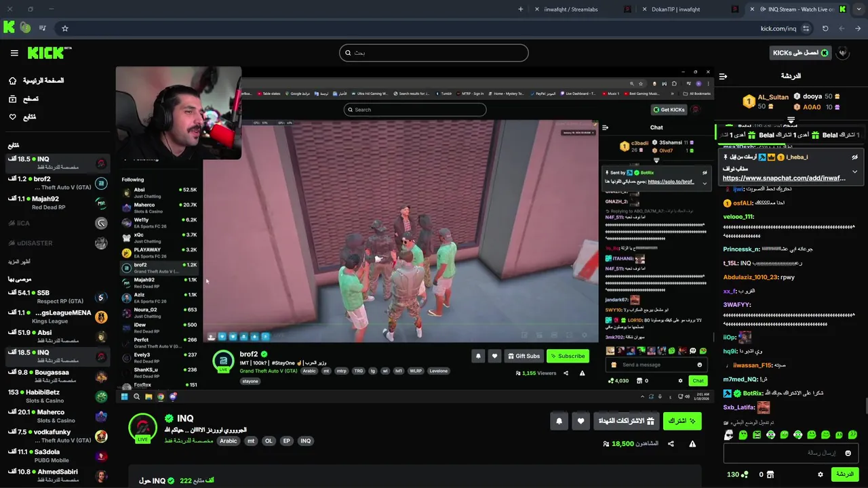Select Sa3dola in recommended channels
The width and height of the screenshot is (868, 488).
click(58, 455)
